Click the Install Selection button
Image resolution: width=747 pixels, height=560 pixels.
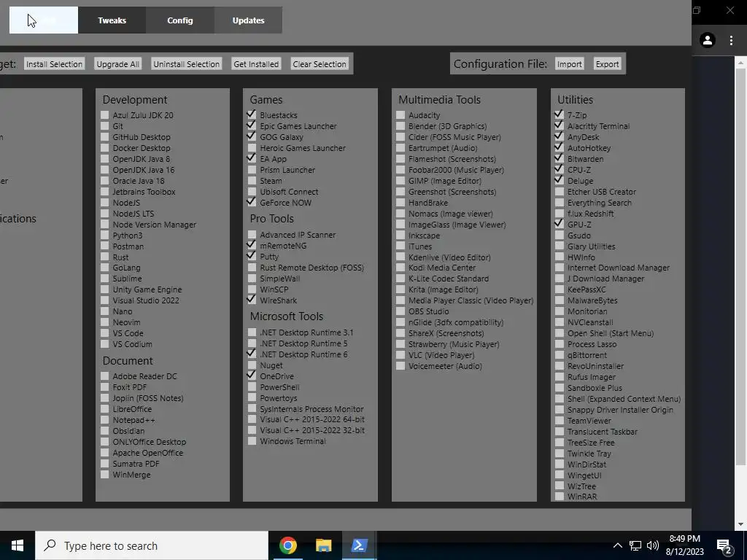click(x=54, y=64)
